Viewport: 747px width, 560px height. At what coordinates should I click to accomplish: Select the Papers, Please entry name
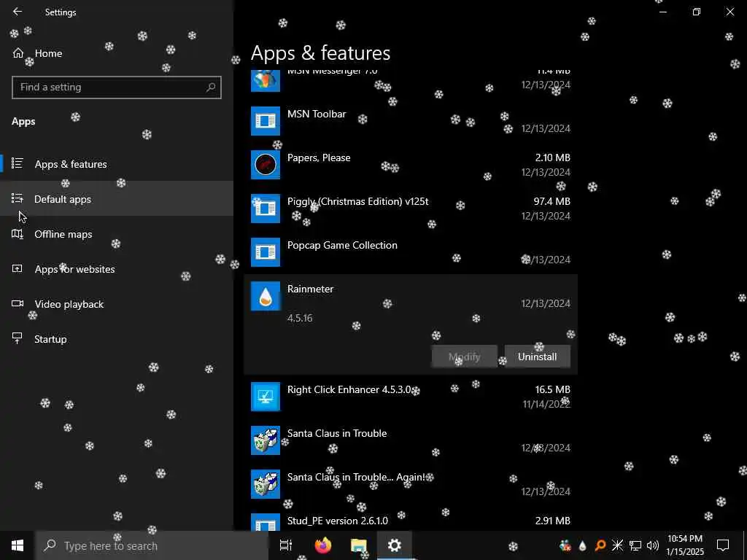319,157
